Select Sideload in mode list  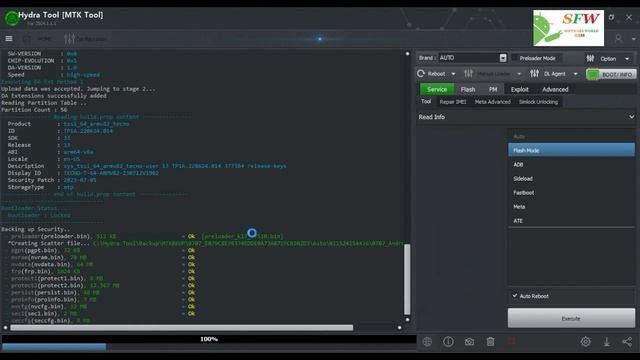pyautogui.click(x=571, y=178)
